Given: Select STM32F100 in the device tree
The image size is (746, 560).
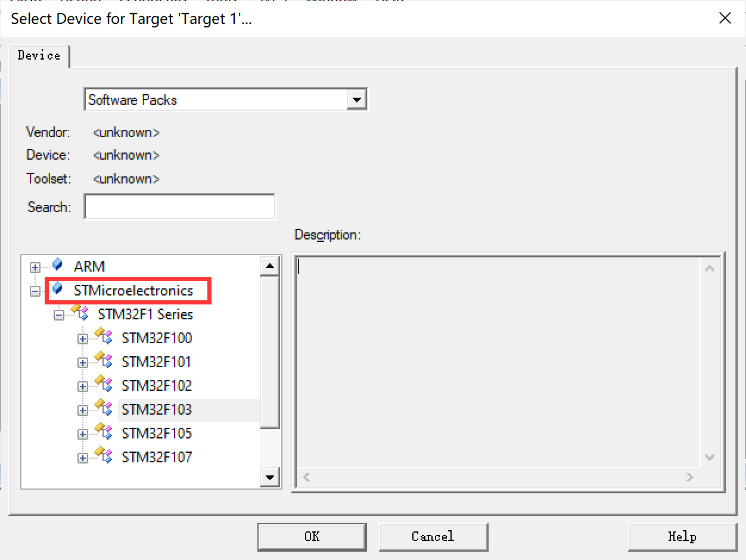Looking at the screenshot, I should pos(157,338).
